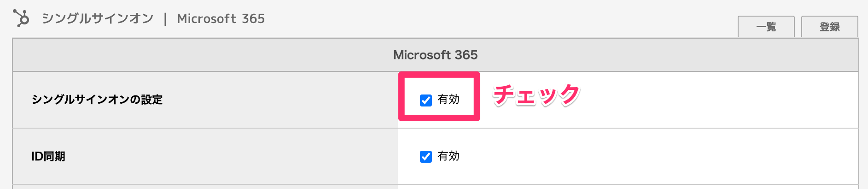868x189 pixels.
Task: Click the empty space between the page title and 一覧
Action: point(502,18)
